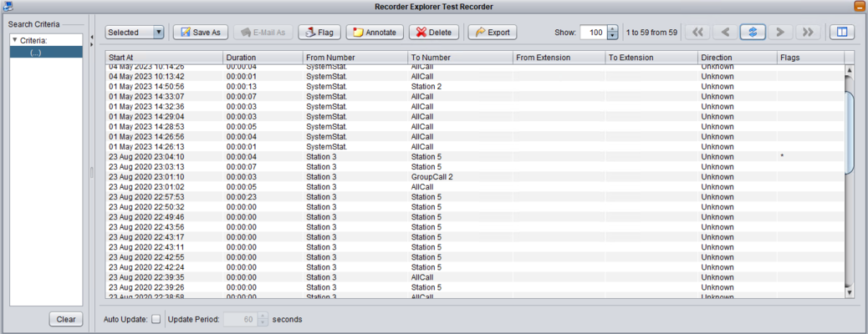868x334 pixels.
Task: Sort by the From Number column header
Action: pos(355,58)
